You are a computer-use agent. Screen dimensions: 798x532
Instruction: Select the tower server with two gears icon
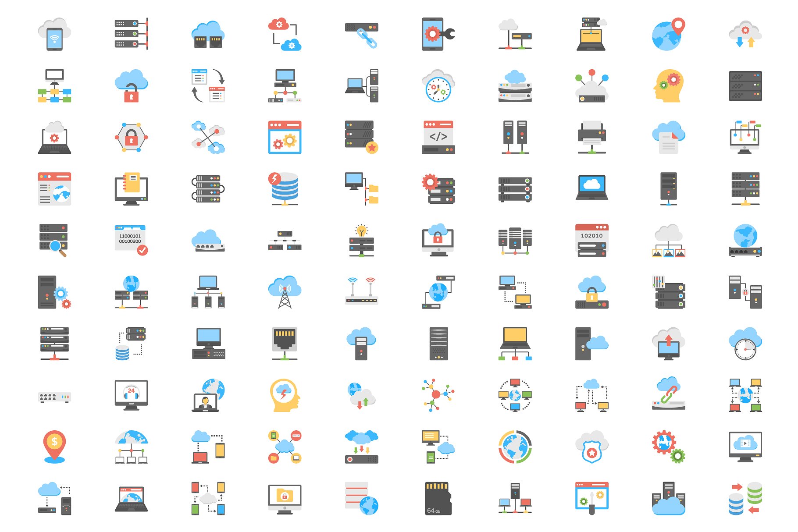click(x=54, y=292)
